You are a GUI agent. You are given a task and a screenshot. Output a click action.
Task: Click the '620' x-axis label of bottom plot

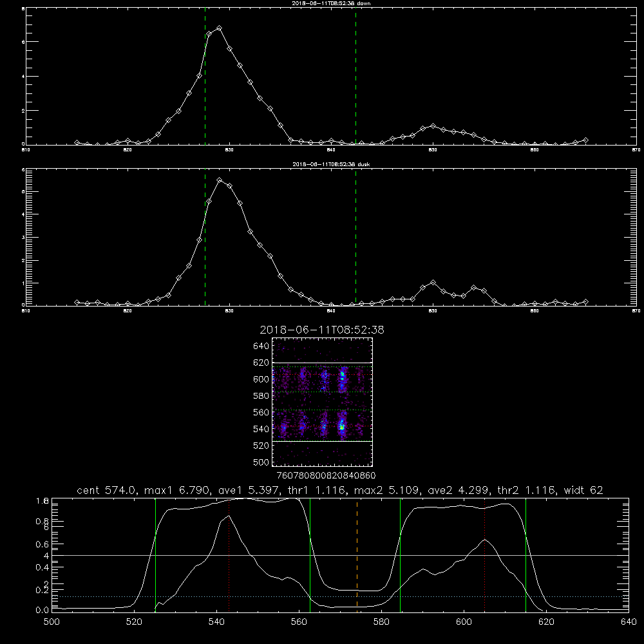[546, 622]
